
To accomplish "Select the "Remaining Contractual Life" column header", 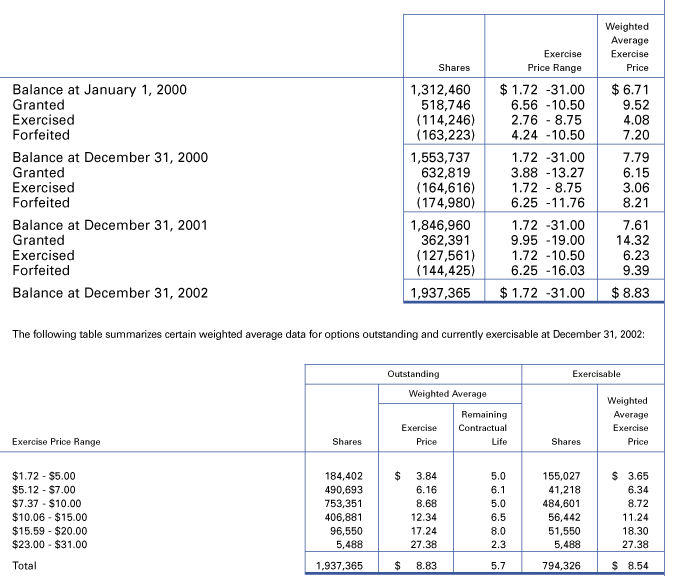I will tap(484, 427).
